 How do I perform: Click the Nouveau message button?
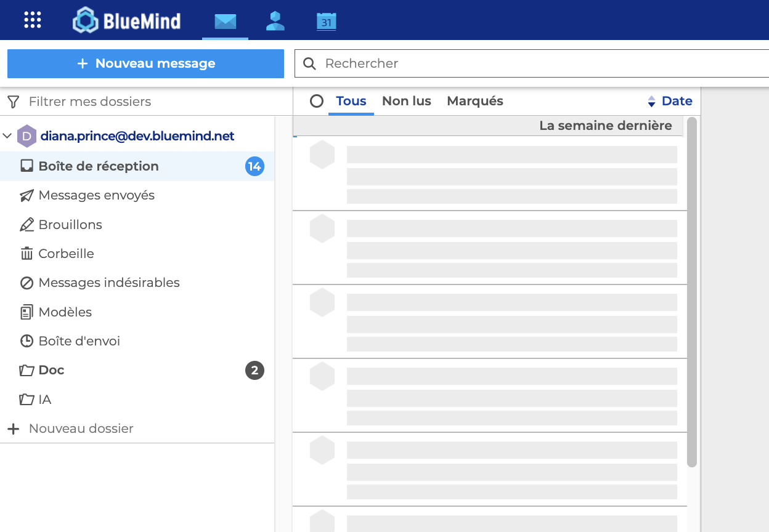point(145,63)
